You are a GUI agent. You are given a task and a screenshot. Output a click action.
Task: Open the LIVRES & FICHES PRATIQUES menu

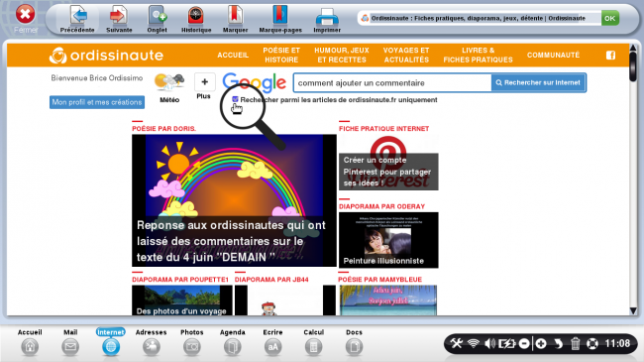(x=479, y=56)
